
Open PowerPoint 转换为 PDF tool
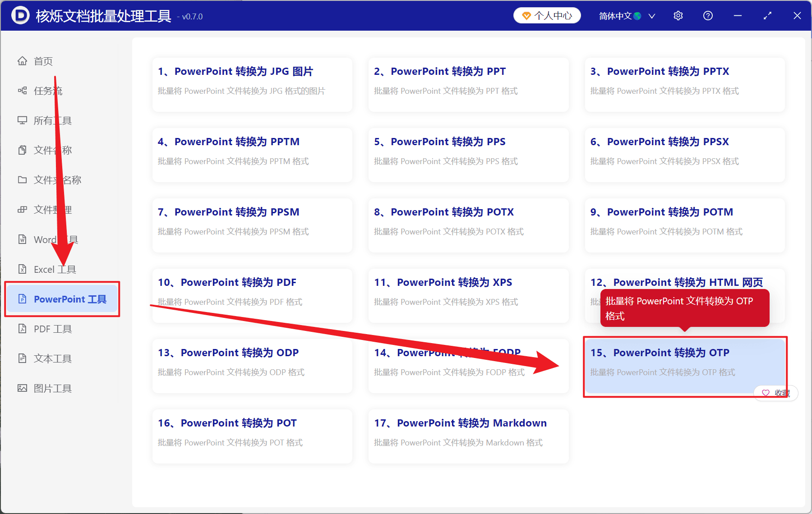(x=252, y=296)
